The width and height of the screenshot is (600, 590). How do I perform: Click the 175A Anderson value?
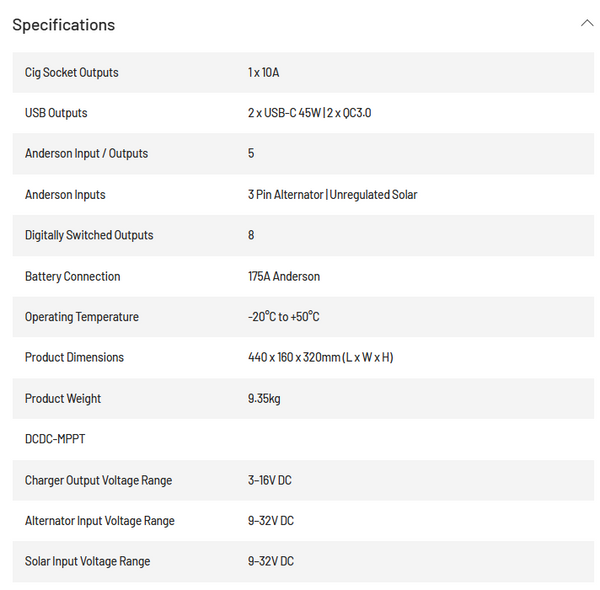[x=284, y=276]
